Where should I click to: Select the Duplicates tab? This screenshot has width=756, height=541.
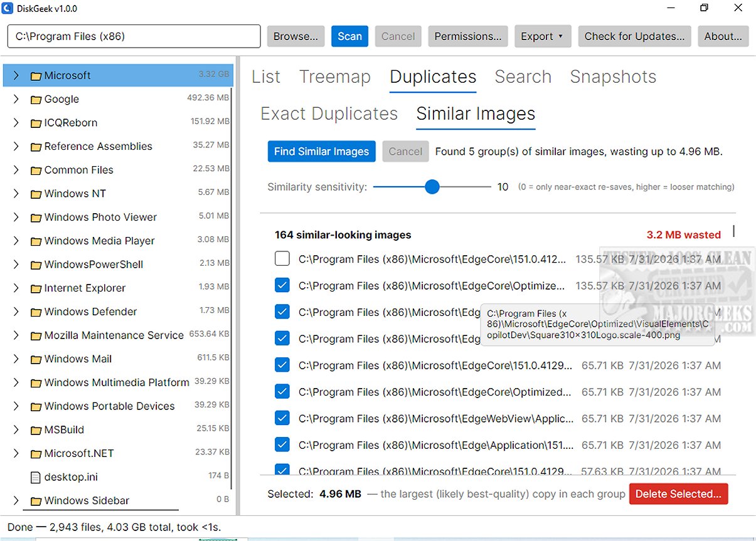point(433,76)
